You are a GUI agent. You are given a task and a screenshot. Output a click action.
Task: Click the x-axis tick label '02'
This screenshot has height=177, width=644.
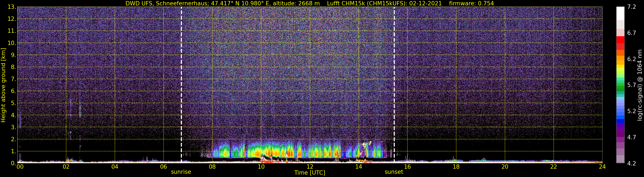coord(66,167)
